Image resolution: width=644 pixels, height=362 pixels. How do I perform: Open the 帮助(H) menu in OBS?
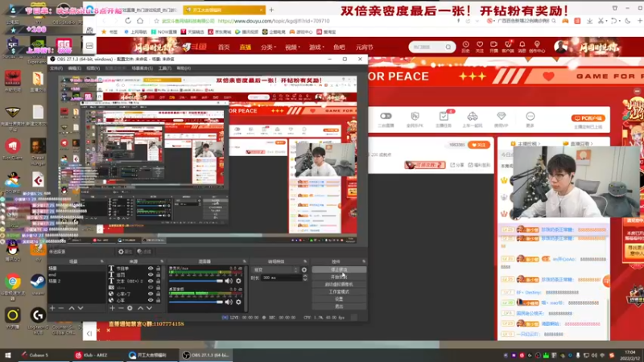(x=184, y=68)
